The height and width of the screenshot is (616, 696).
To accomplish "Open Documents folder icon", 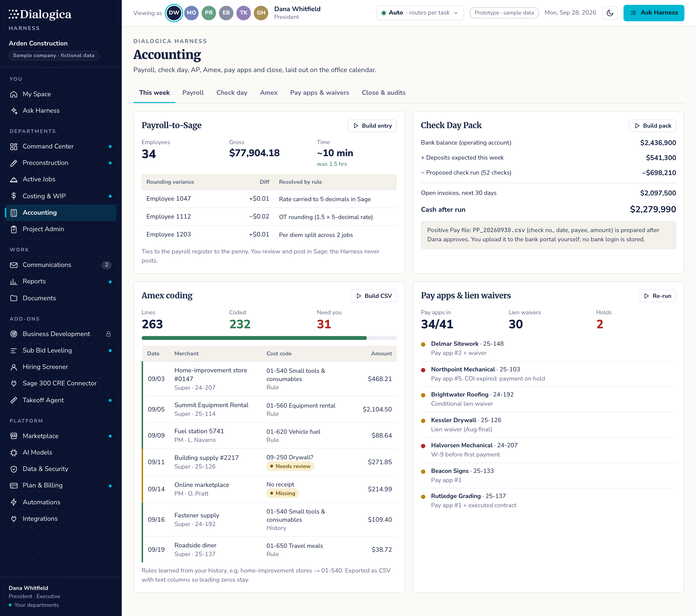I will (x=14, y=298).
